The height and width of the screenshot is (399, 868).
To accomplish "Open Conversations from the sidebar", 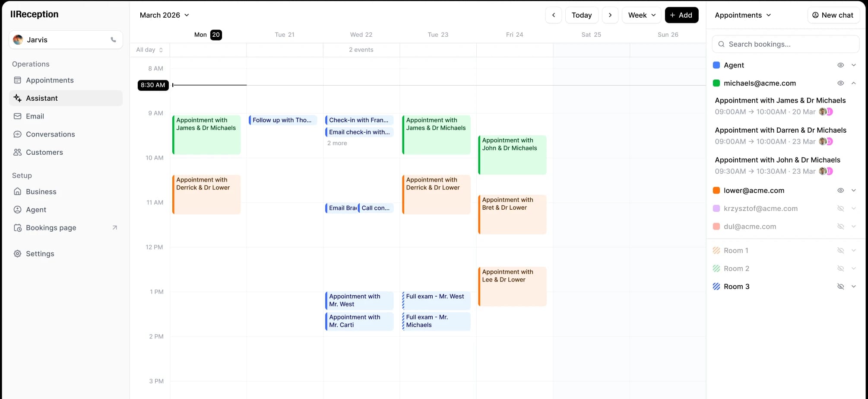I will (x=51, y=134).
